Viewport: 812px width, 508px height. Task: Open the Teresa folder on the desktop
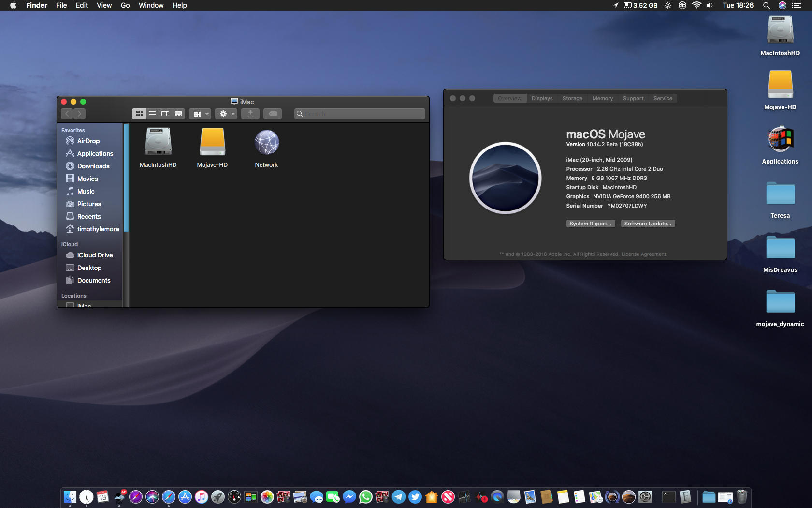point(780,194)
